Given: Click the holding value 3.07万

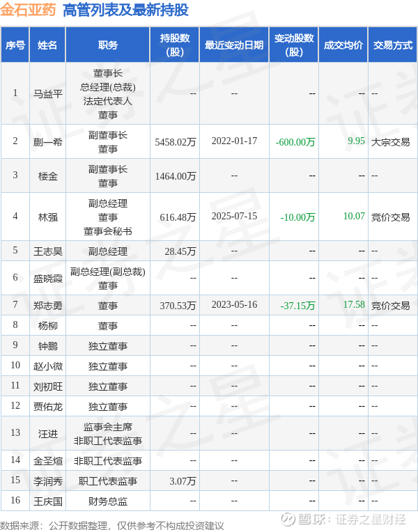Looking at the screenshot, I should pos(183,481).
